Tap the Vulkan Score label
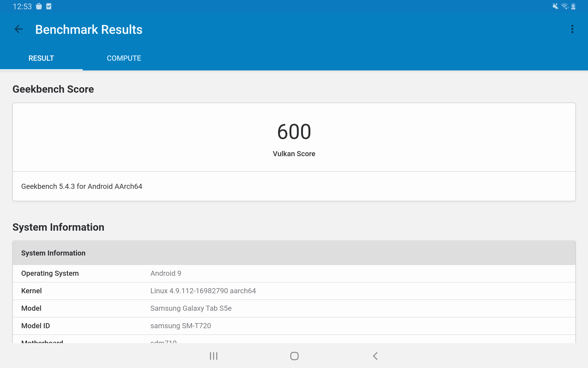Image resolution: width=588 pixels, height=368 pixels. coord(294,154)
